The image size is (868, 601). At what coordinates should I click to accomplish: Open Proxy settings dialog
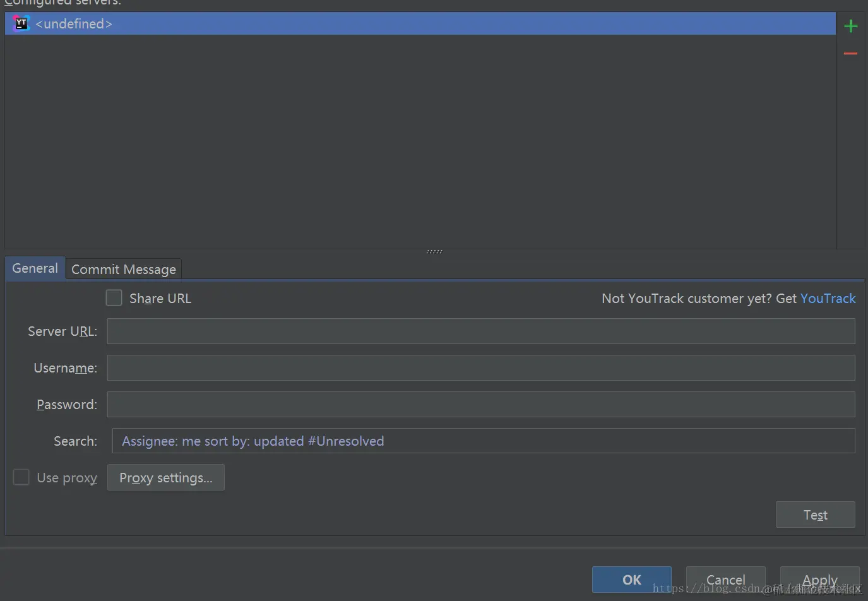pyautogui.click(x=166, y=478)
